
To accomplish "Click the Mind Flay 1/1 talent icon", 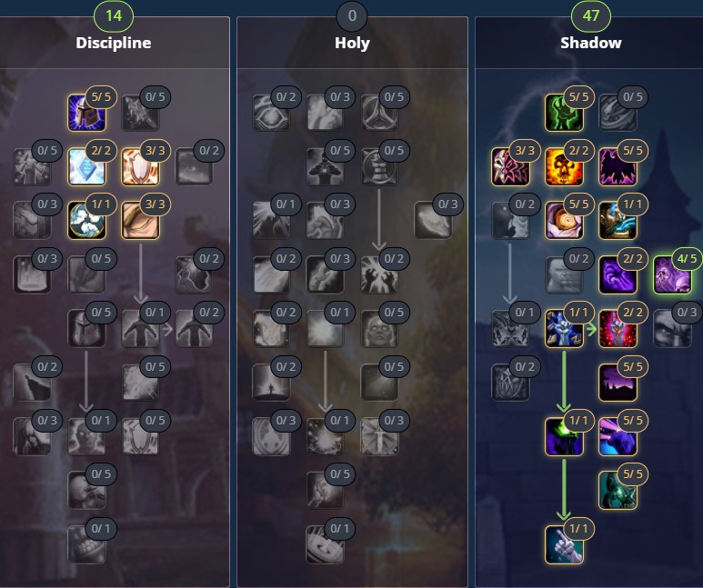I will tap(618, 221).
